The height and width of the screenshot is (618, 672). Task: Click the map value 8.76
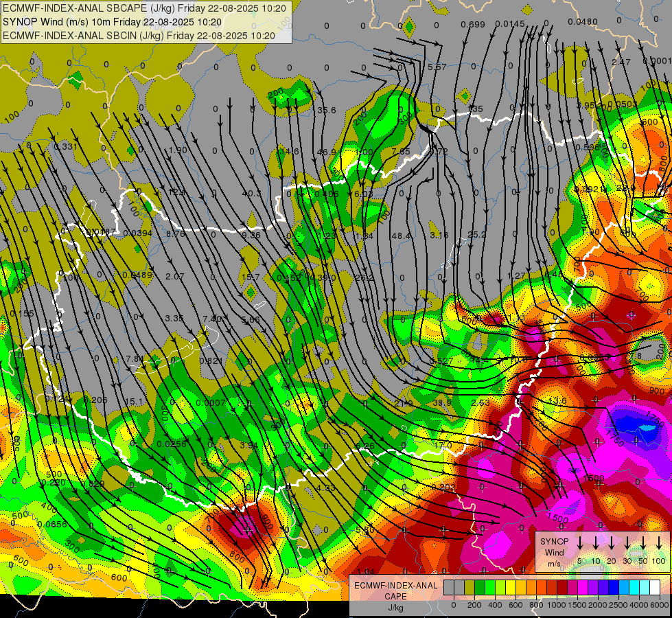[176, 233]
